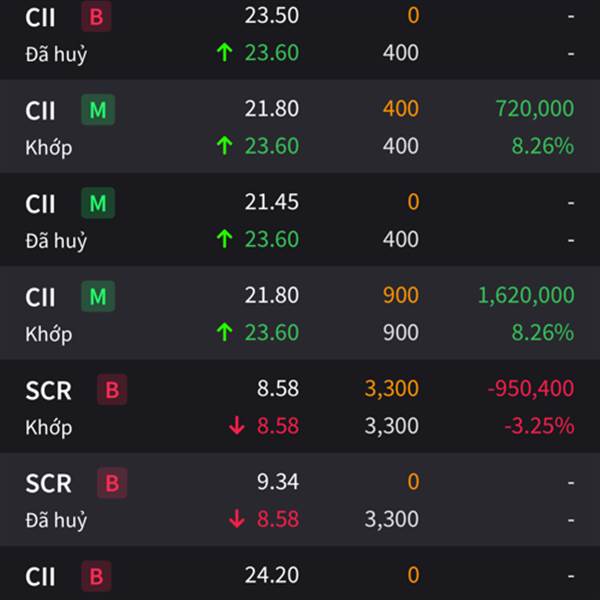Select the CII order priced 24.20

[300, 573]
